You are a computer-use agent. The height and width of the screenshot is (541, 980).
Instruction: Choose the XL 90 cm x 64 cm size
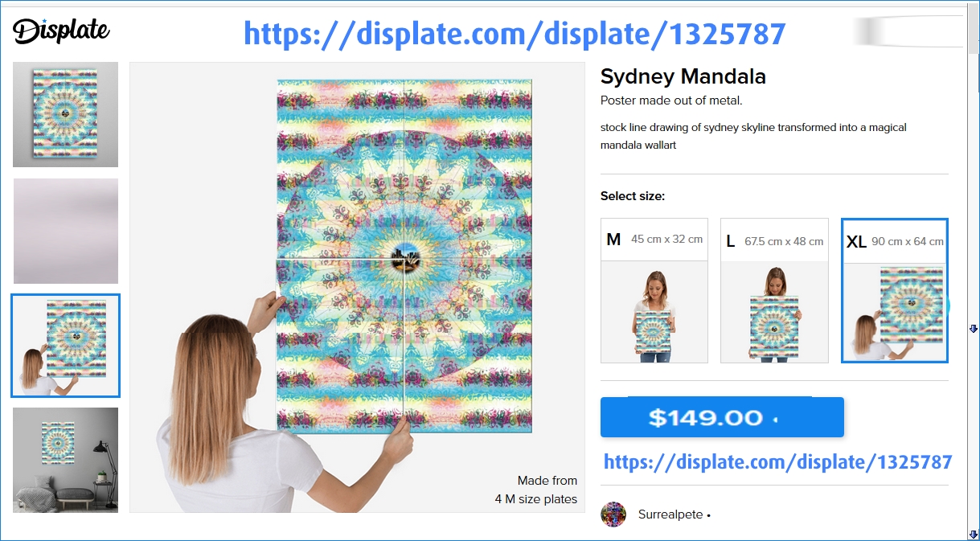pos(895,290)
